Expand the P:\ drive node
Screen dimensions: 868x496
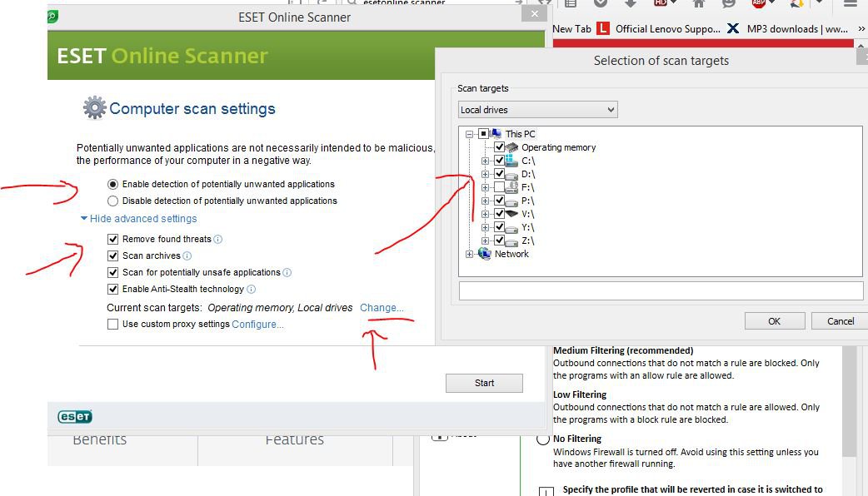485,201
